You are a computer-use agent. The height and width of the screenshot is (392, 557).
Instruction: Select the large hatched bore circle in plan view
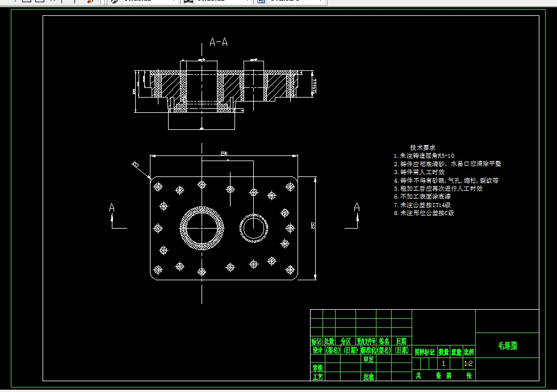coord(202,228)
